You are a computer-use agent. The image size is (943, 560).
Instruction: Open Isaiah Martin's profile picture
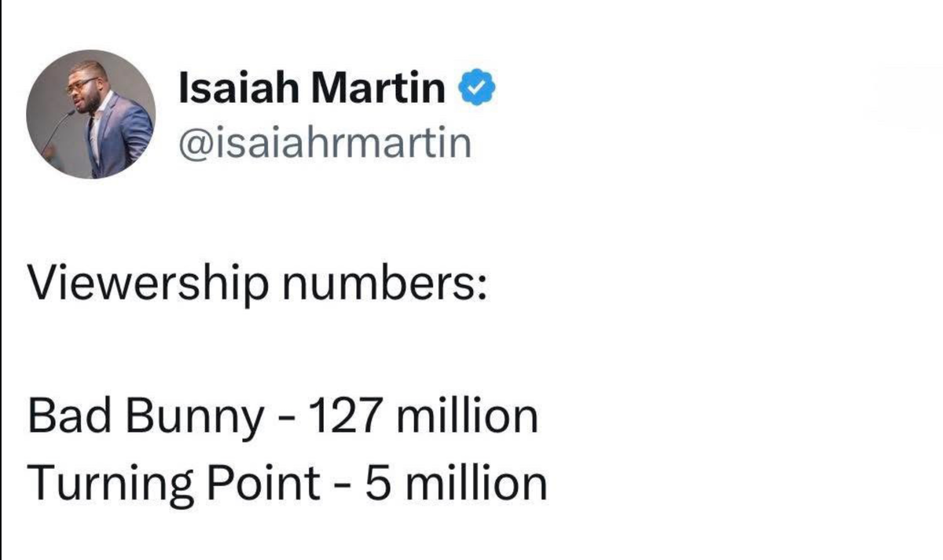[91, 114]
